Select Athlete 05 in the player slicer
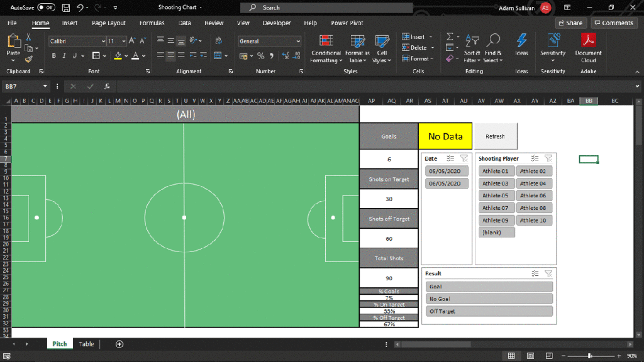The image size is (644, 362). pyautogui.click(x=495, y=196)
